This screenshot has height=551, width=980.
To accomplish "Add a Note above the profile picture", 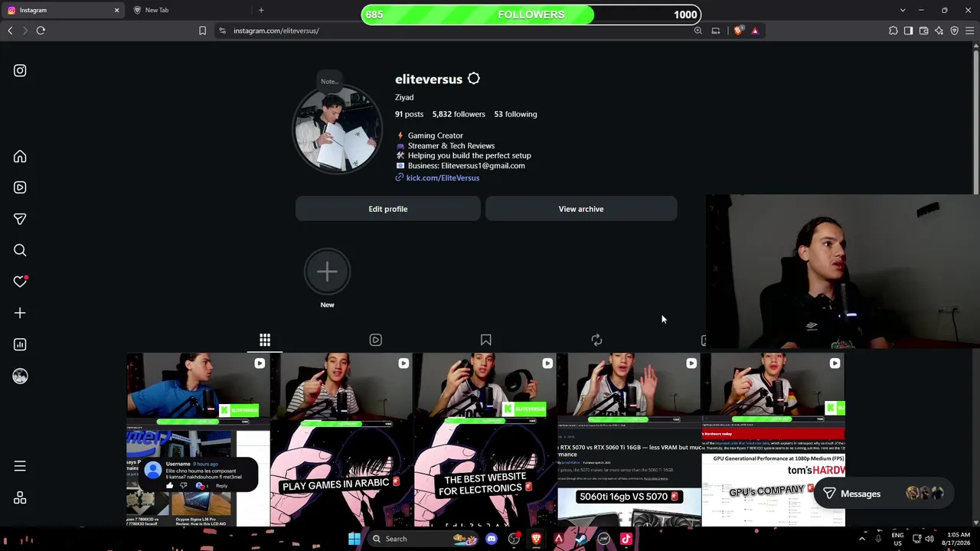I will coord(329,81).
